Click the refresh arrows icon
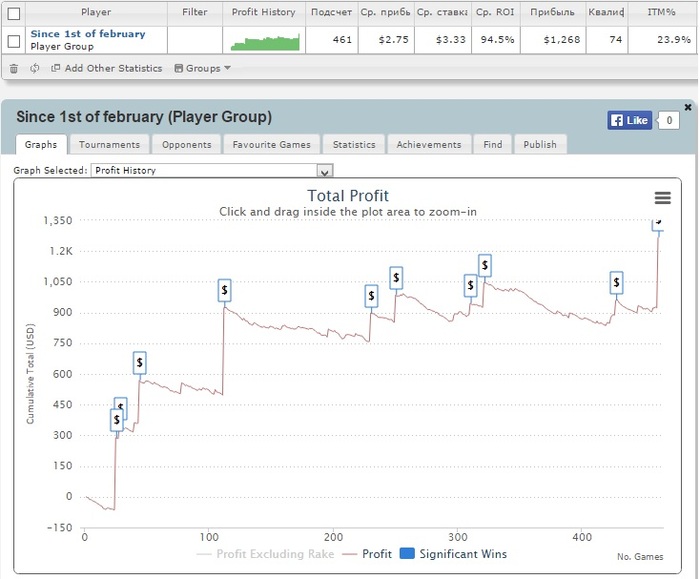 [x=34, y=68]
